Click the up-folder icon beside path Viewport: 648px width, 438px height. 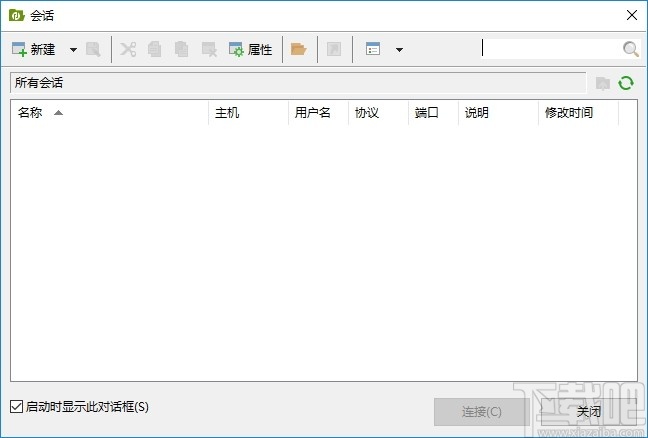point(603,83)
